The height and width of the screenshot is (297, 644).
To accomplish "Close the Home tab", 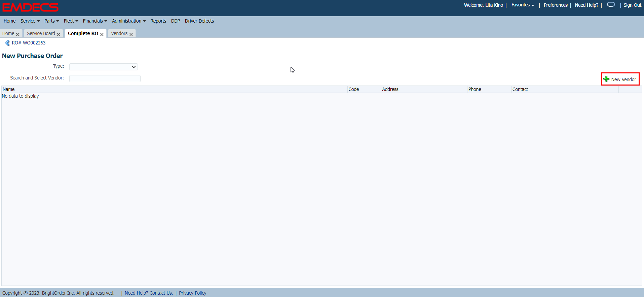I will click(18, 34).
